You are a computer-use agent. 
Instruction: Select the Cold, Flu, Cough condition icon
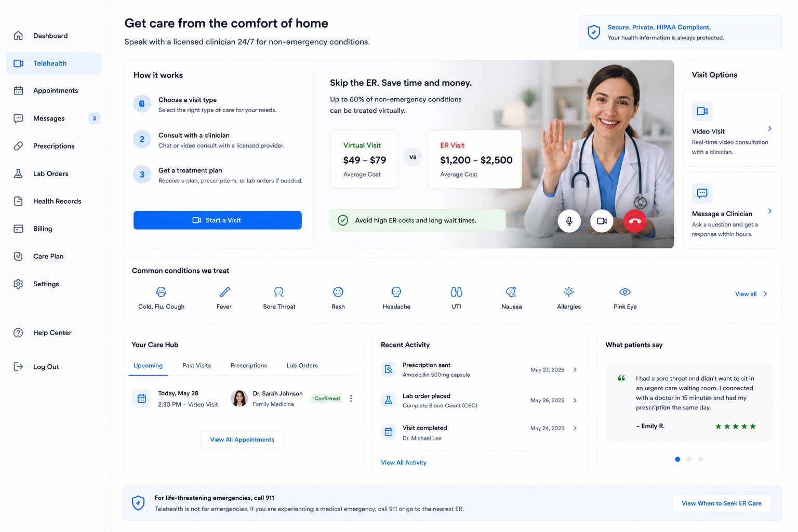pos(161,292)
